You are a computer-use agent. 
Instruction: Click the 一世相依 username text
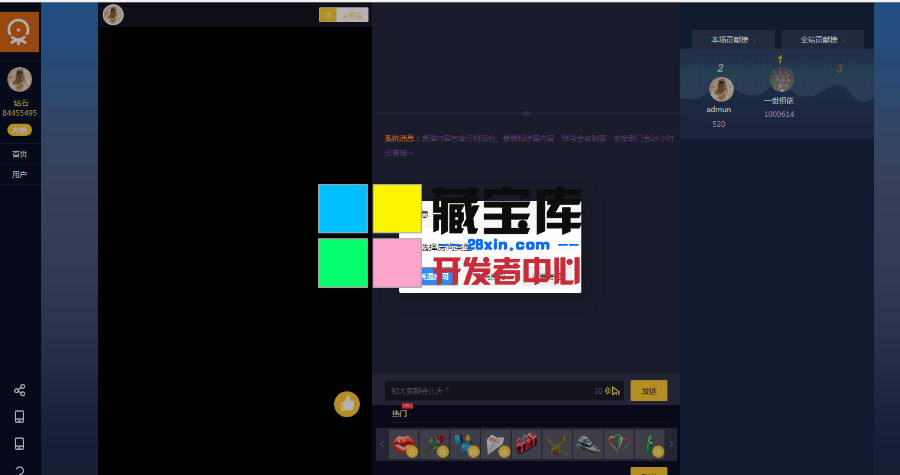(x=779, y=100)
